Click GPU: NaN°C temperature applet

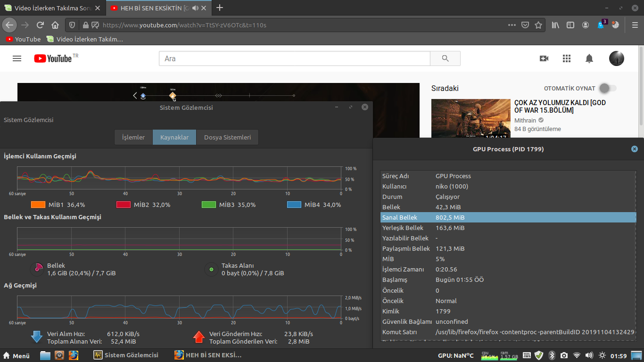point(456,355)
